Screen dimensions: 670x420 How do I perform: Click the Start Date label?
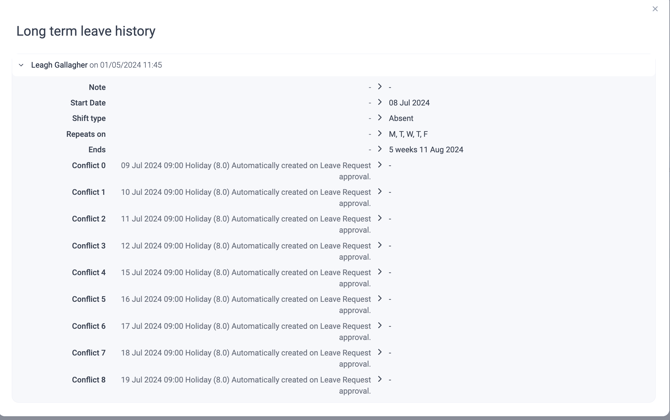pyautogui.click(x=88, y=103)
